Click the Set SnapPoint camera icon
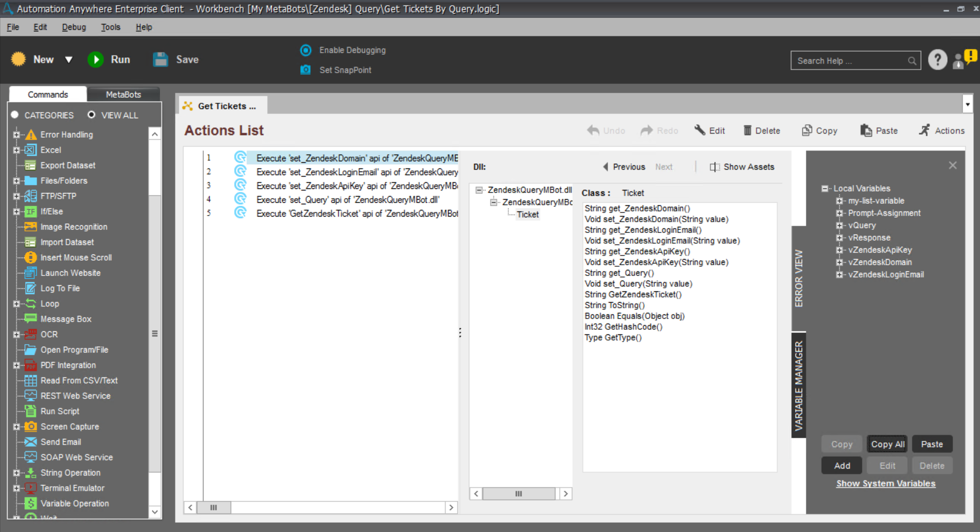Image resolution: width=980 pixels, height=532 pixels. [305, 70]
